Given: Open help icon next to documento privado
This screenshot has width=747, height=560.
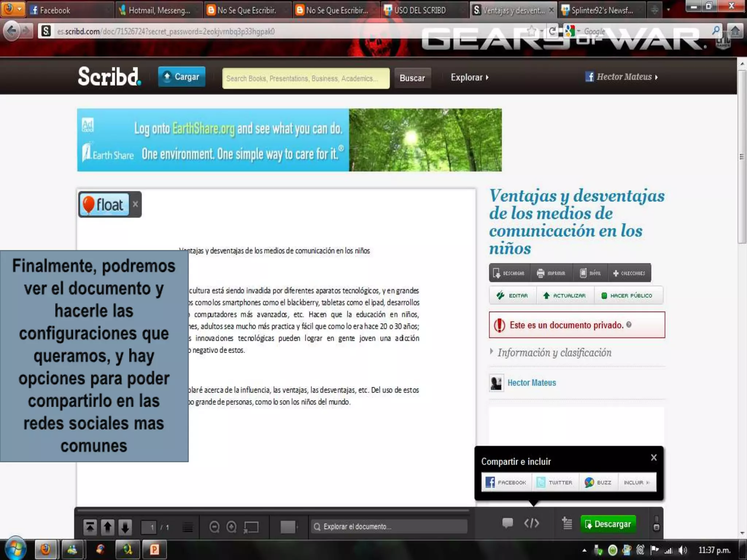Looking at the screenshot, I should click(x=629, y=324).
